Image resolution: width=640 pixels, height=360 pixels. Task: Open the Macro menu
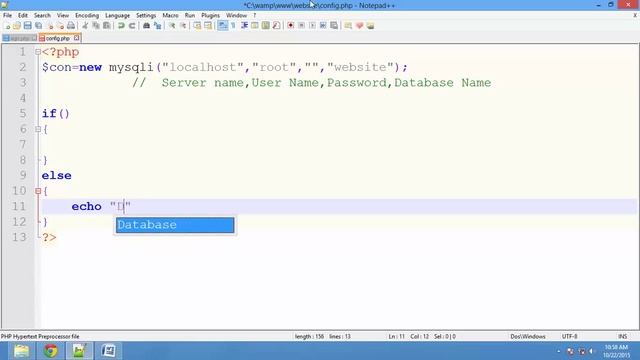click(x=170, y=15)
